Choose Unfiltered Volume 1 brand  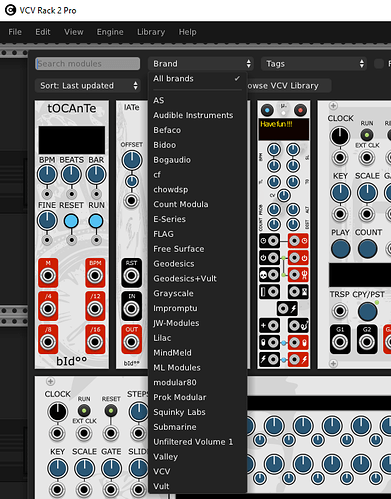pos(197,442)
